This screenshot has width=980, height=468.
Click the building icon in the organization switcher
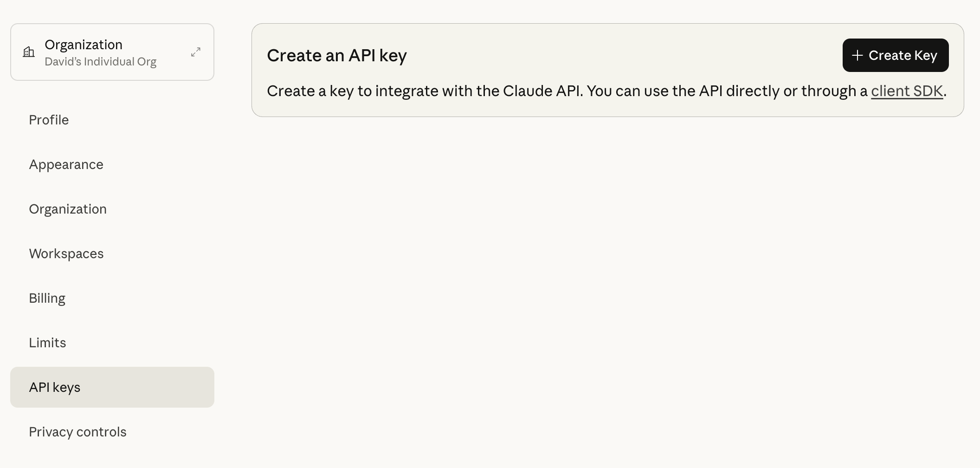coord(29,52)
